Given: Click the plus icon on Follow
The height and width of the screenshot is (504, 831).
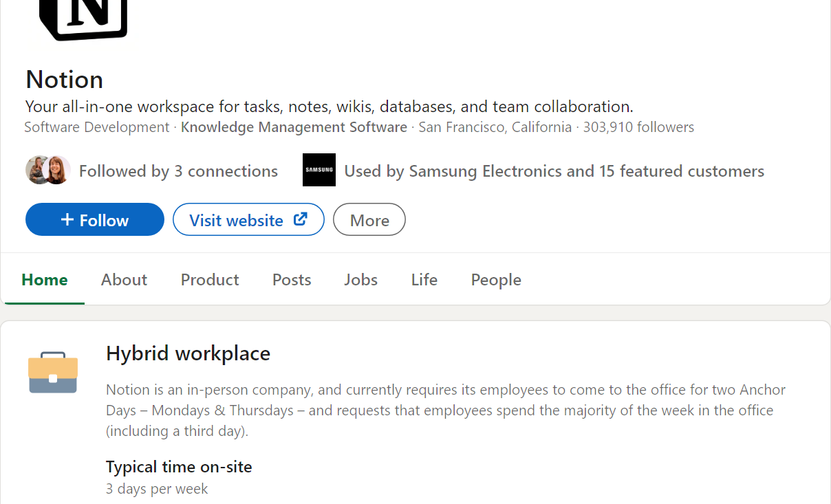Looking at the screenshot, I should click(67, 220).
